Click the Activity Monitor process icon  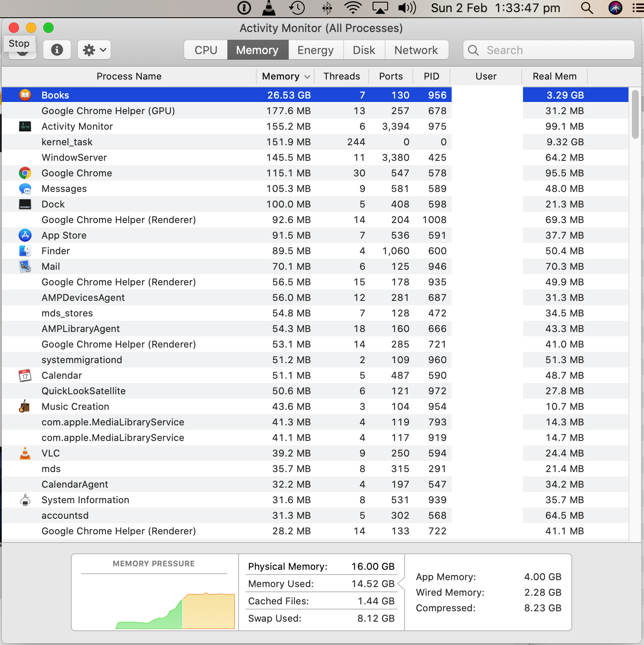[x=25, y=126]
